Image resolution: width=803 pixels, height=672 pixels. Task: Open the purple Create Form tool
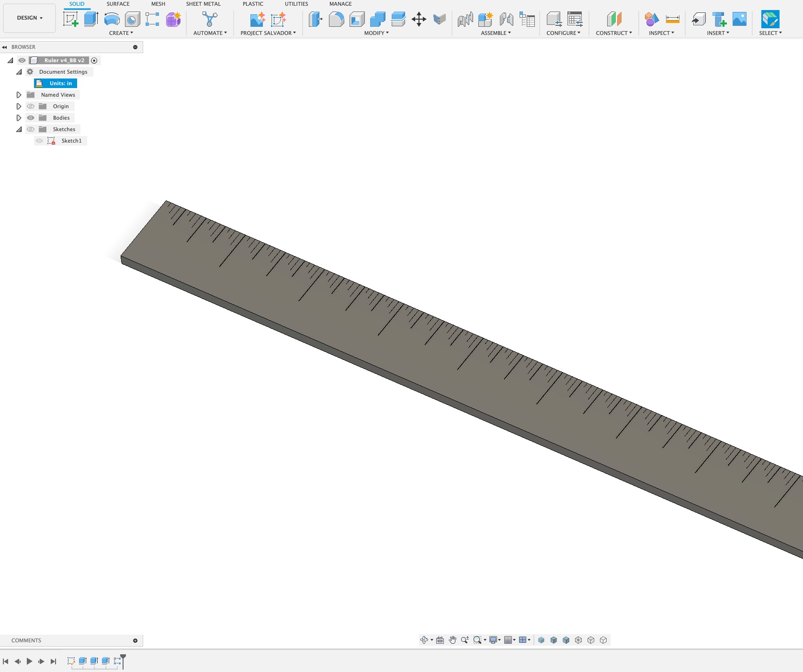(x=173, y=19)
